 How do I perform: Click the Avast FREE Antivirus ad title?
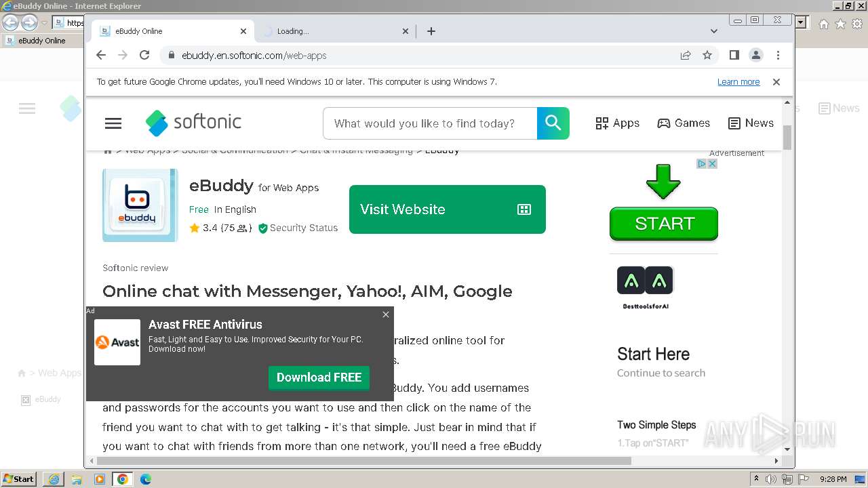point(205,325)
